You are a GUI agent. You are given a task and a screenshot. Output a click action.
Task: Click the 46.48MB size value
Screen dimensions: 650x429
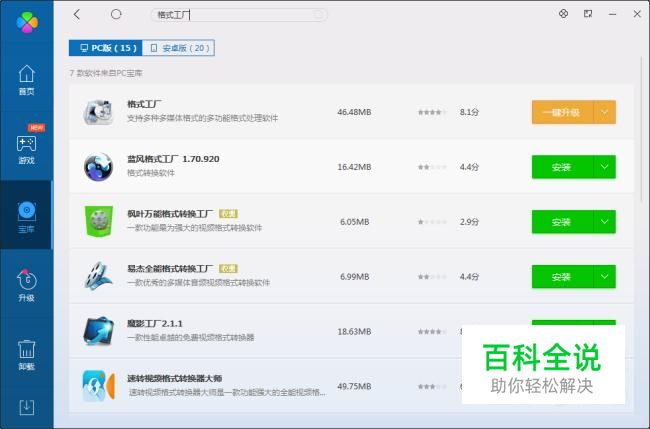[354, 112]
